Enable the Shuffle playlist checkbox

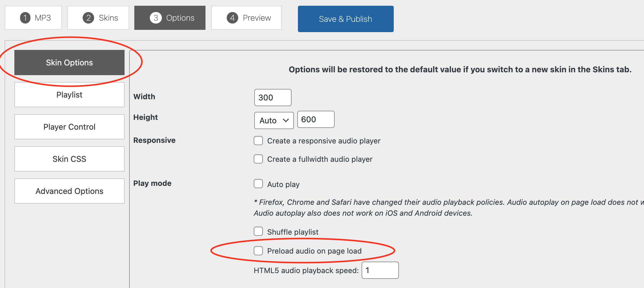(258, 231)
